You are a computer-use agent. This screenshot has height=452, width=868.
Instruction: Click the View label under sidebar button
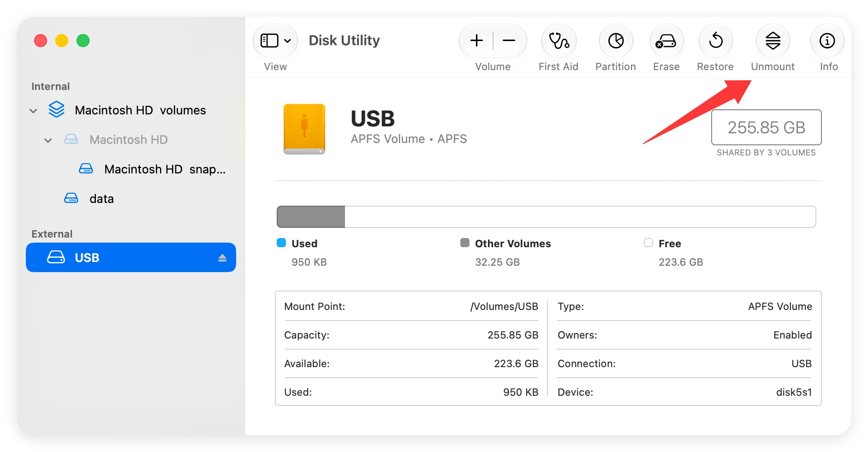pyautogui.click(x=275, y=66)
